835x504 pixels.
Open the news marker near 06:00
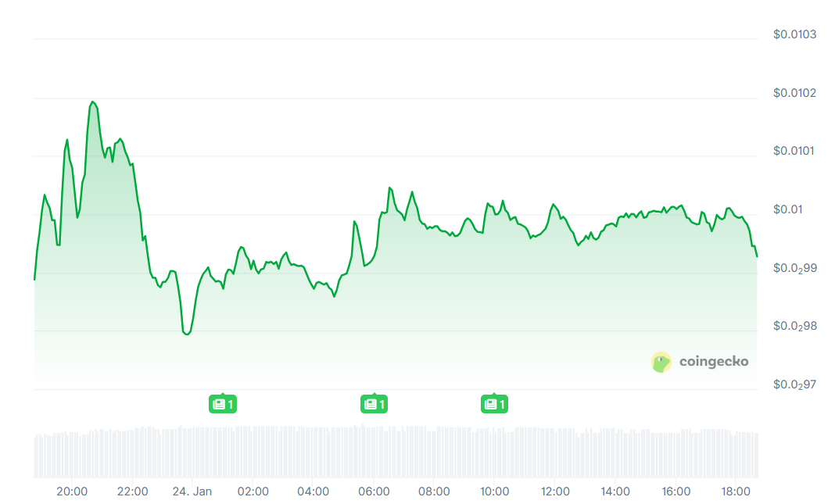pos(374,404)
